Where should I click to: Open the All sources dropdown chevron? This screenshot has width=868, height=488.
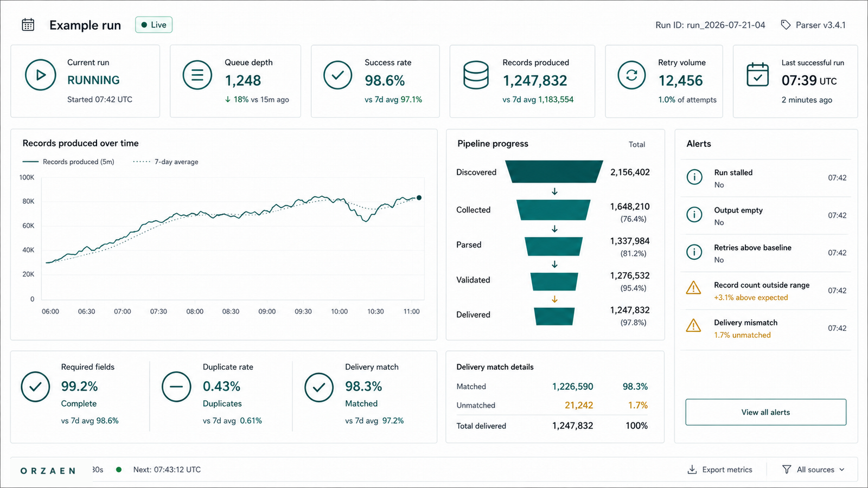point(842,470)
